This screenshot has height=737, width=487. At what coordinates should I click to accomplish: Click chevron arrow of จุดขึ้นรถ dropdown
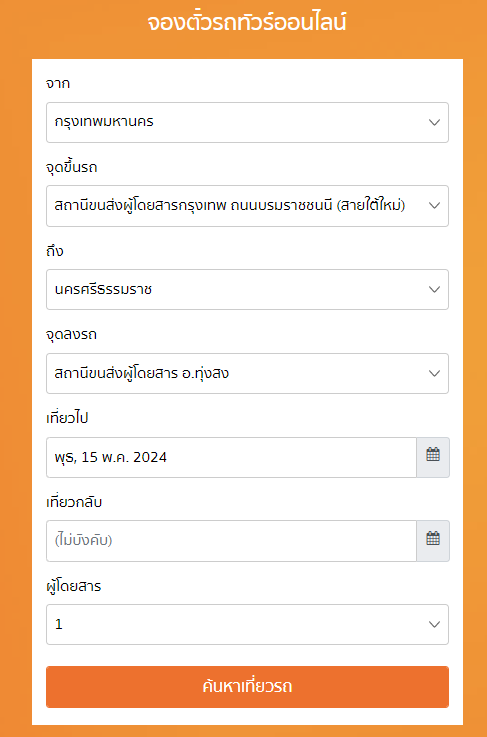coord(434,205)
